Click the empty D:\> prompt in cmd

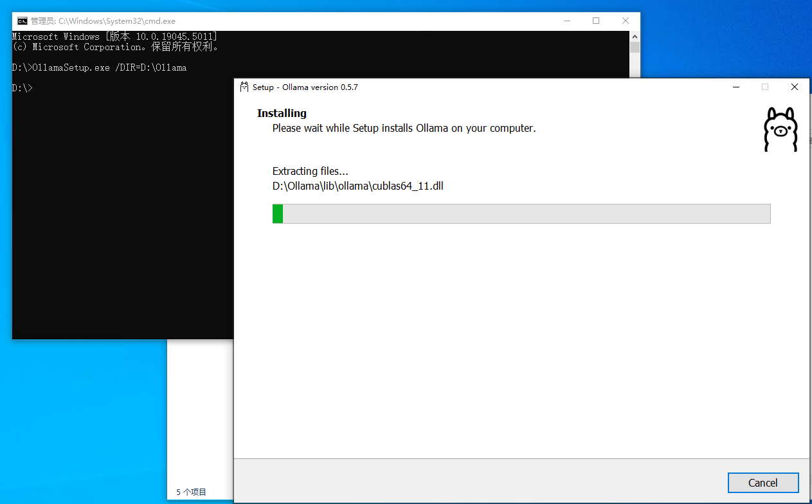point(23,88)
